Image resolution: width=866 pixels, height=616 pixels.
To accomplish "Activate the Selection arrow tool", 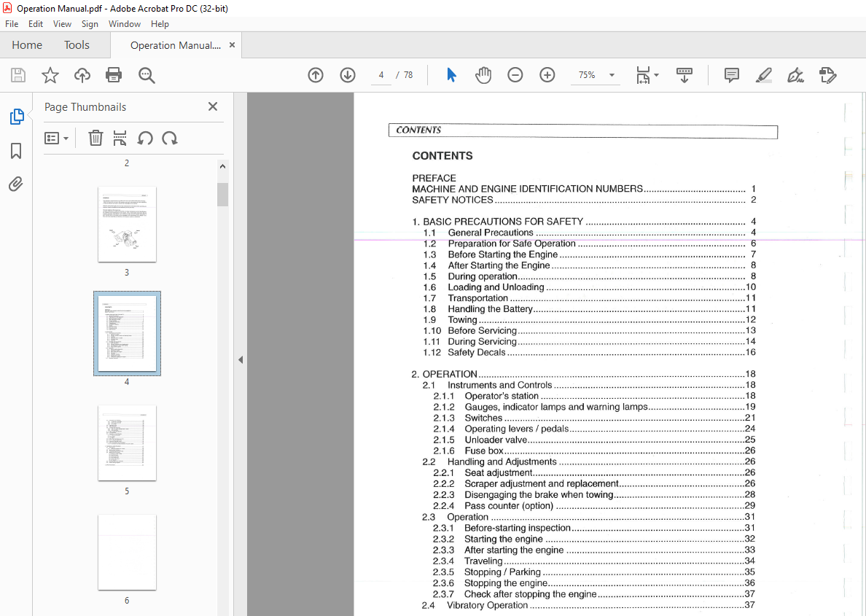I will pyautogui.click(x=451, y=75).
